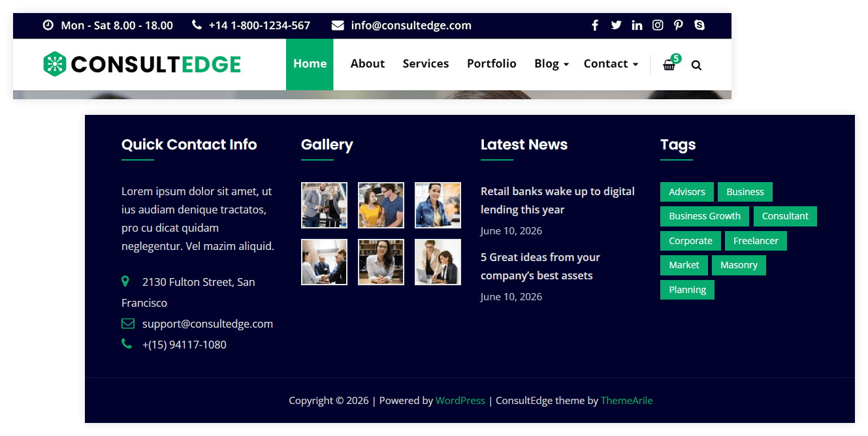The width and height of the screenshot is (868, 436).
Task: Click support@consultedge.com in footer
Action: [x=208, y=324]
